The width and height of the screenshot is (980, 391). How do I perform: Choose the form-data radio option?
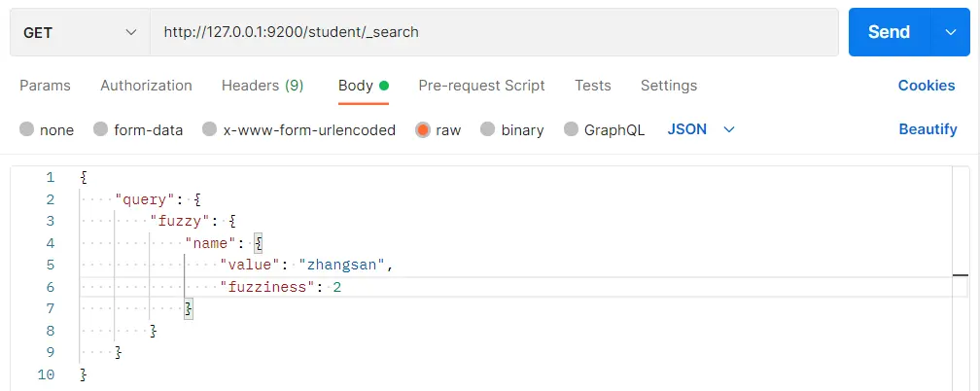[x=101, y=129]
